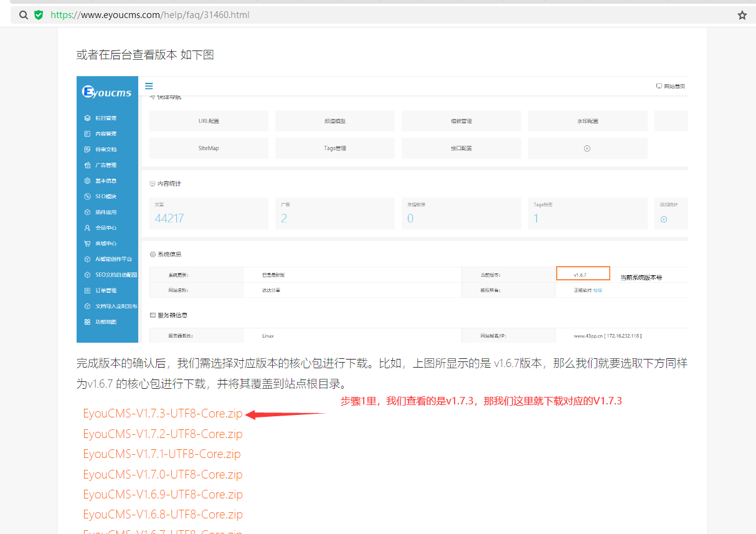The height and width of the screenshot is (534, 756).
Task: Click the 服务器信息 section icon
Action: [x=153, y=315]
